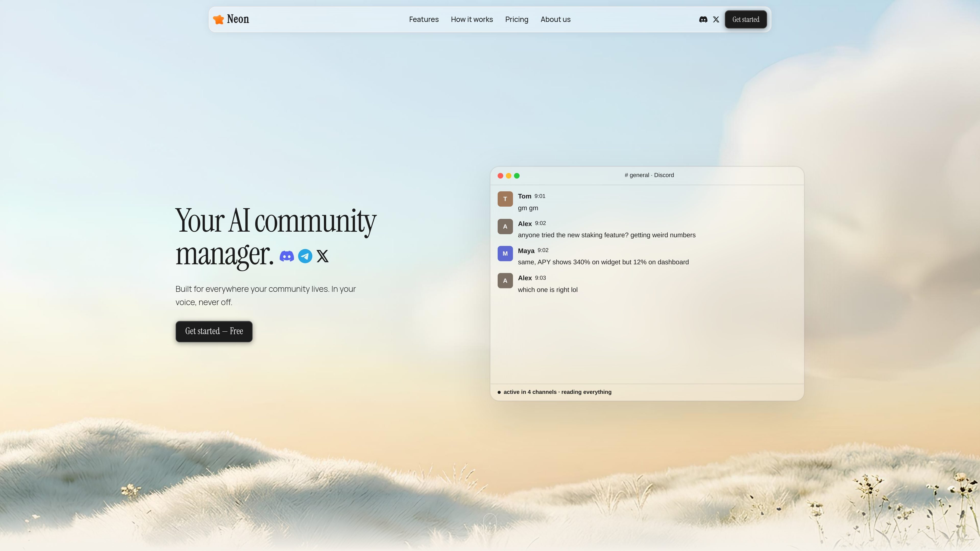Click the Get started — Free button
Image resolution: width=980 pixels, height=551 pixels.
pos(214,332)
